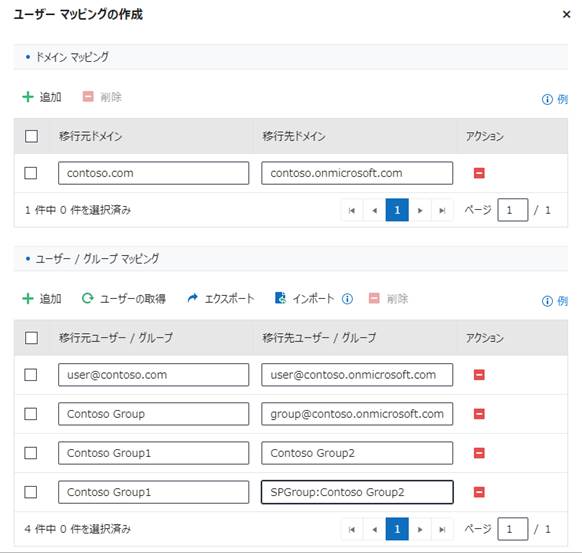Go to first page in user/group mapping pager
The image size is (582, 553).
point(352,529)
